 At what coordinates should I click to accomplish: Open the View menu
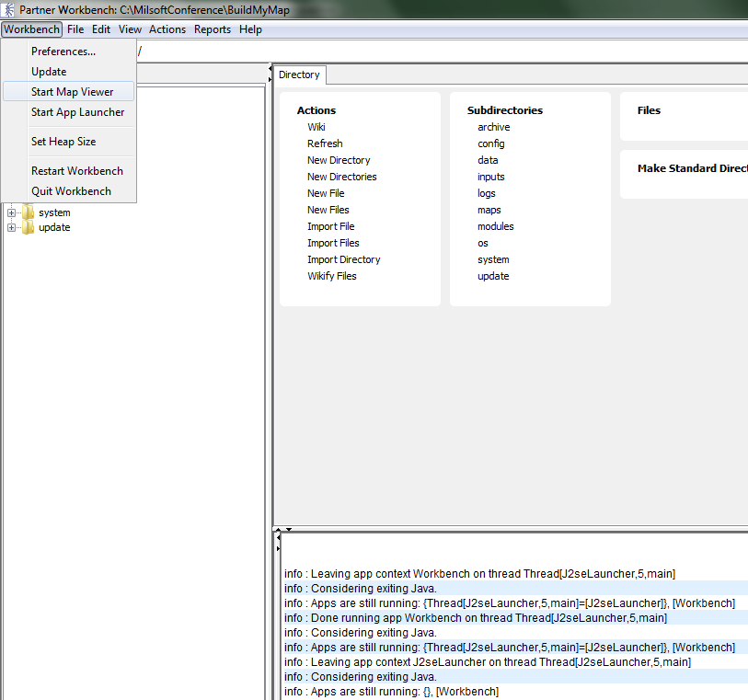(x=130, y=29)
